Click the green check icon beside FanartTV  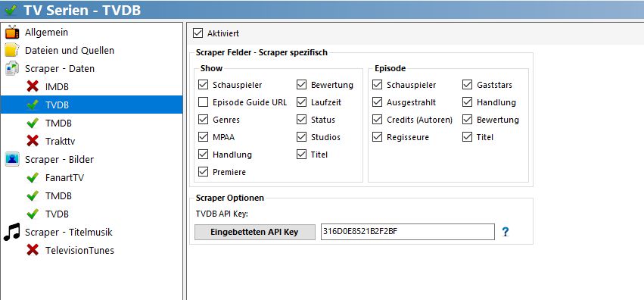(33, 177)
